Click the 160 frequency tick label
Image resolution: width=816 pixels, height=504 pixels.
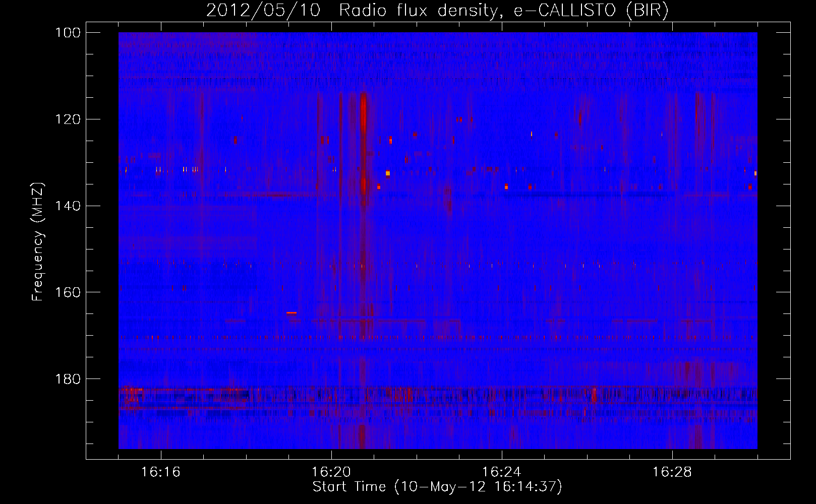point(68,292)
